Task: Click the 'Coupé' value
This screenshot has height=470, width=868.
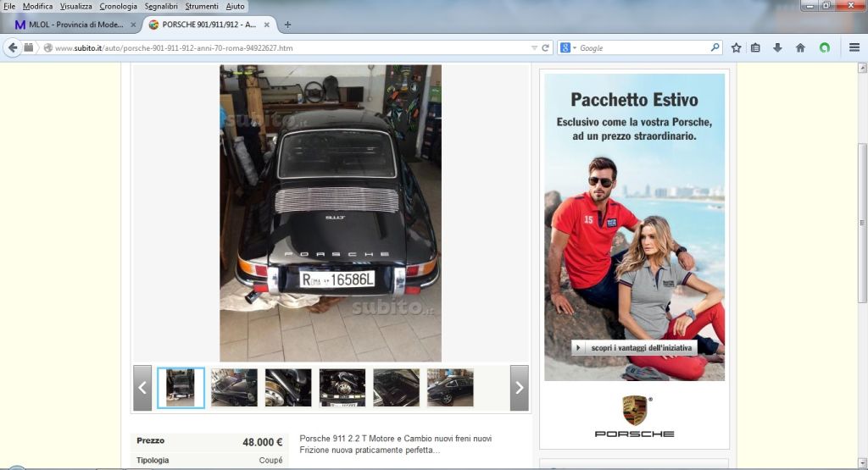Action: tap(270, 460)
